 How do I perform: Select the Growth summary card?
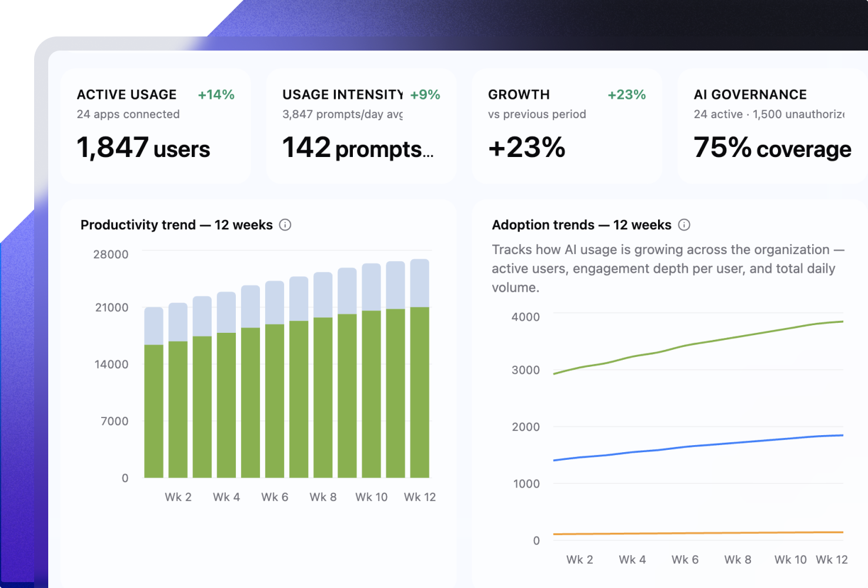coord(567,126)
